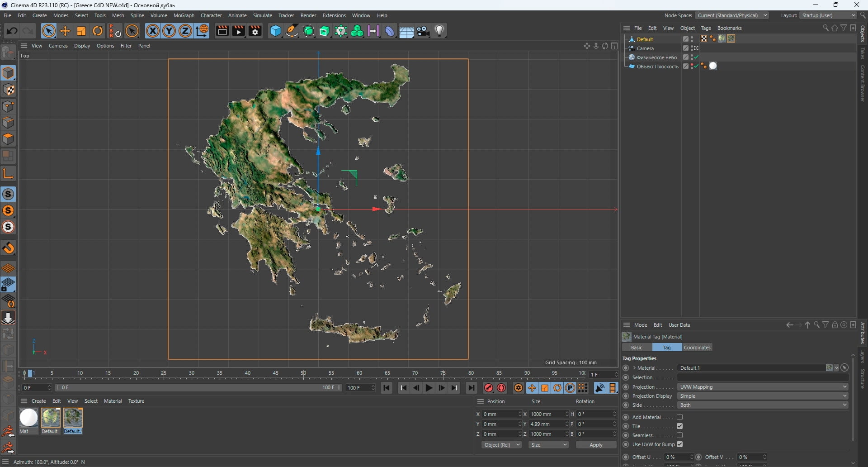The height and width of the screenshot is (467, 868).
Task: Select the Rotate tool
Action: pos(98,31)
